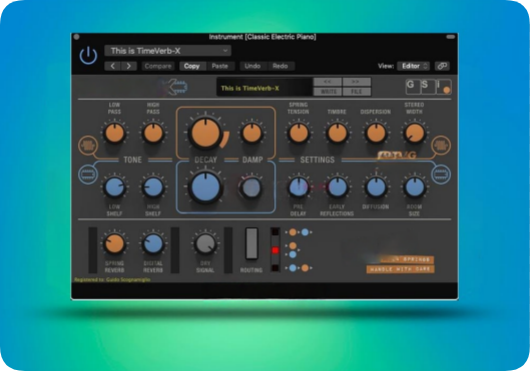The image size is (530, 371).
Task: Click the window title 'Instrument [Classic Electric Piano]'
Action: [262, 37]
